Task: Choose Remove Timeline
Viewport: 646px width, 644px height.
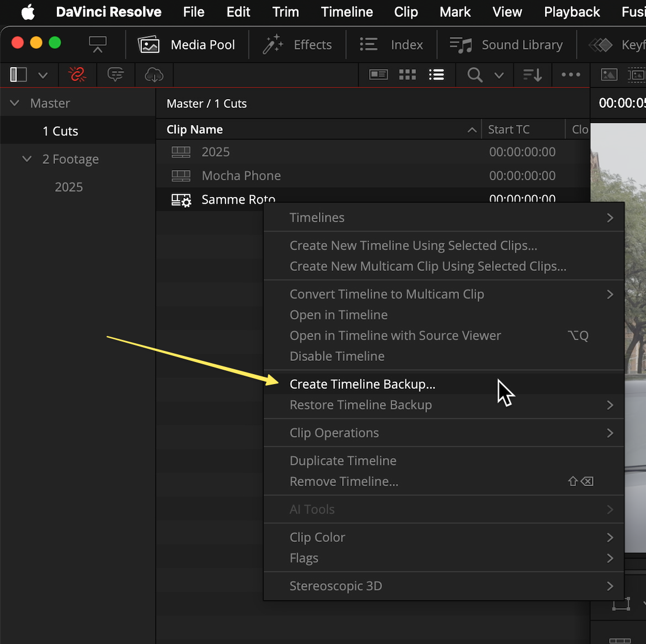Action: click(444, 481)
